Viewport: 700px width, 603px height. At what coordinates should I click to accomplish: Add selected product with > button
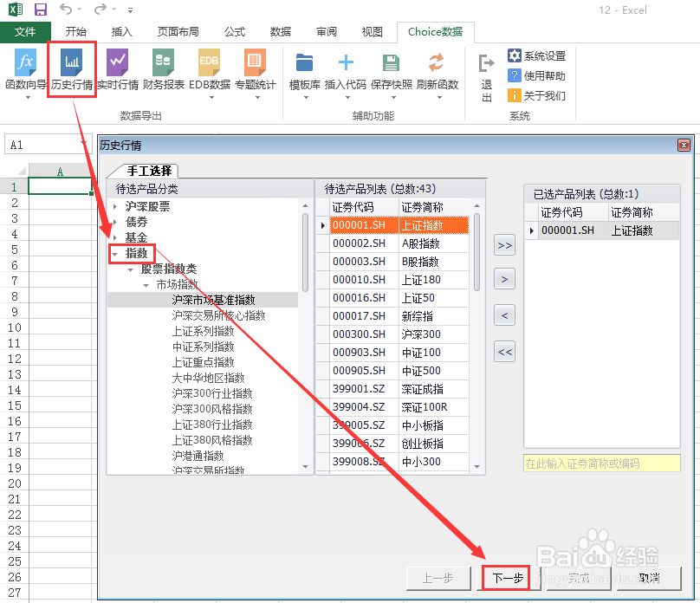504,279
